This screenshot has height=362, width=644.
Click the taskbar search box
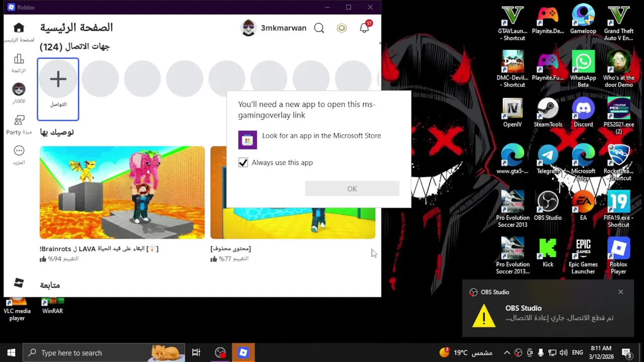[105, 353]
